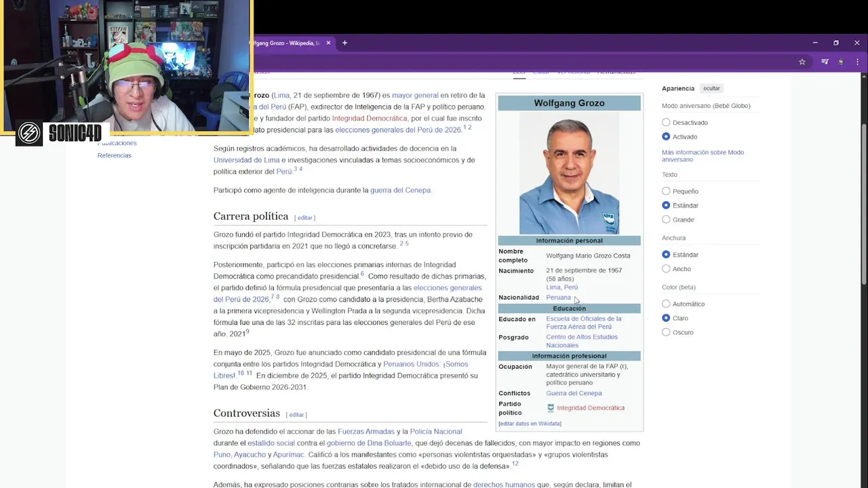Screen dimensions: 868x488
Task: Choose Estándar text size
Action: pyautogui.click(x=666, y=205)
